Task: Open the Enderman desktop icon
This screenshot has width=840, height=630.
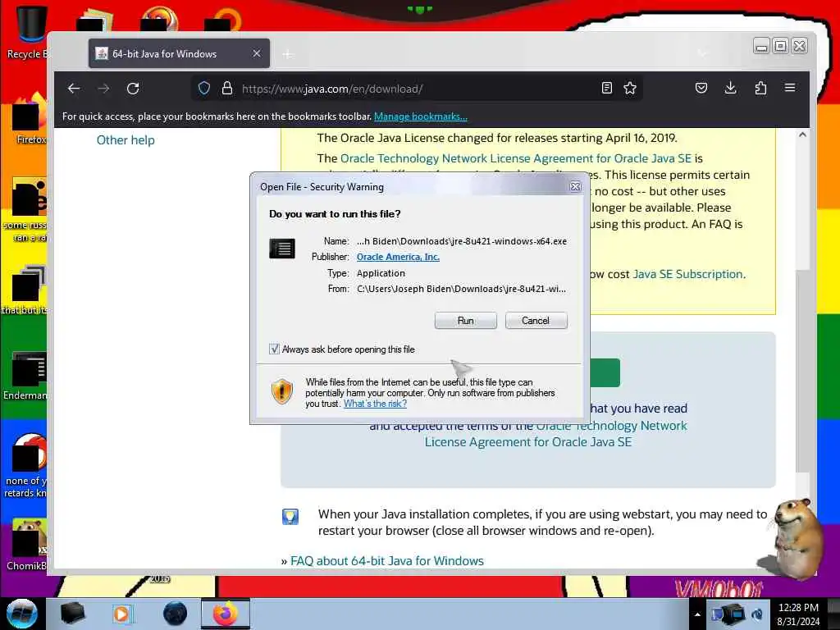Action: click(25, 375)
